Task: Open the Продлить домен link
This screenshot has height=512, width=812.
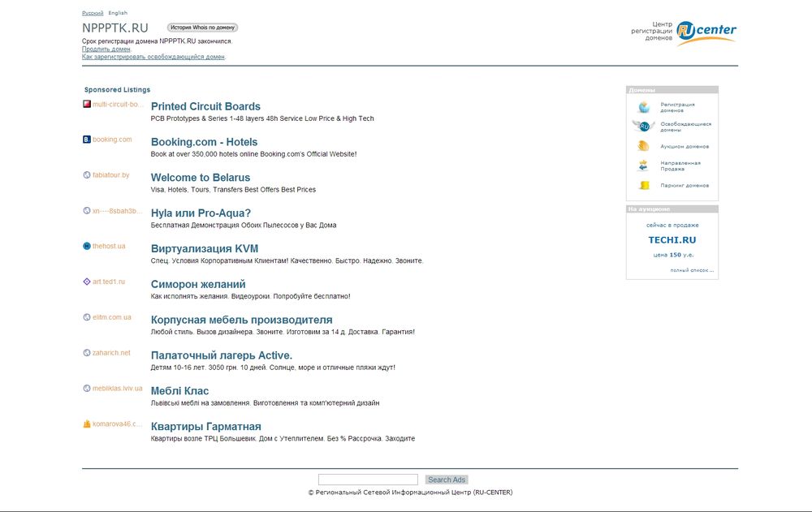Action: click(x=106, y=49)
